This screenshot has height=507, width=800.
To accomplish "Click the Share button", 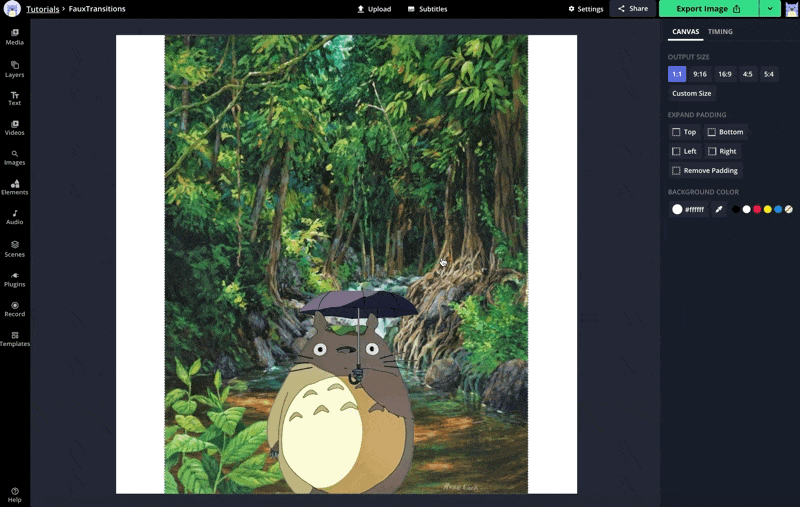I will click(632, 9).
